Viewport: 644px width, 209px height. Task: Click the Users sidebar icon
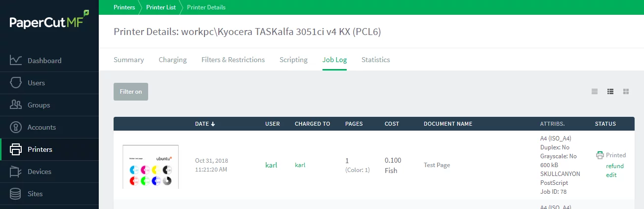point(15,82)
